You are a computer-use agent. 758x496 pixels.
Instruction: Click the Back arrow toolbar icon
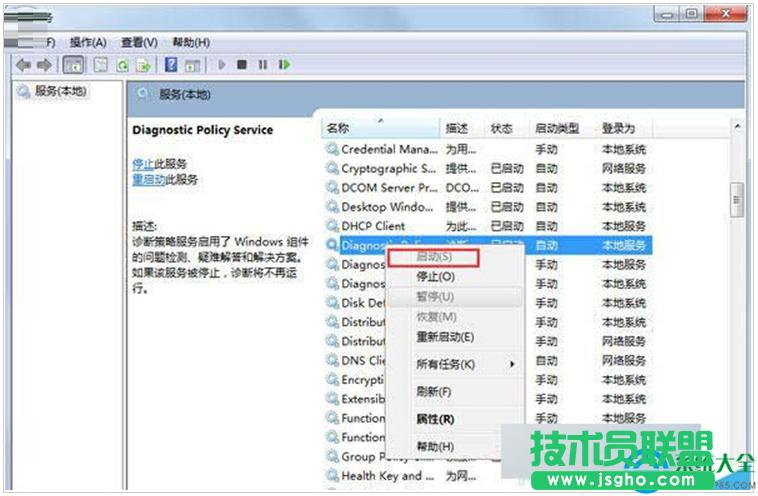pos(22,64)
